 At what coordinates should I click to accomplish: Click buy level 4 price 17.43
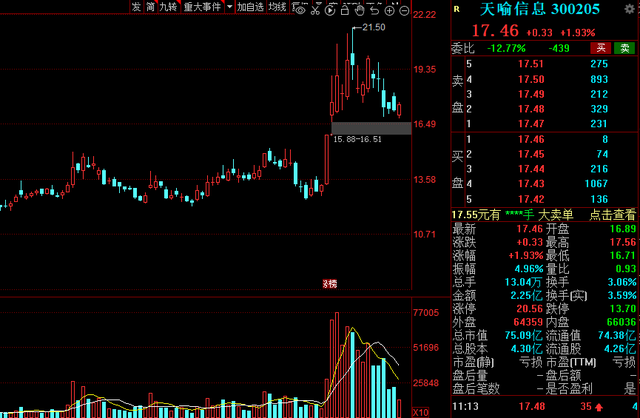click(531, 184)
